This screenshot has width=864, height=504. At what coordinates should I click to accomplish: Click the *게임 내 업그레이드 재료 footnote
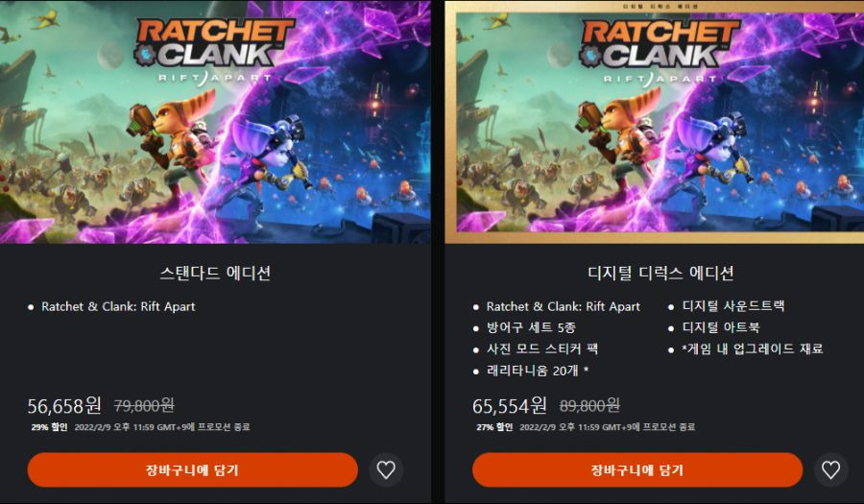(x=752, y=348)
